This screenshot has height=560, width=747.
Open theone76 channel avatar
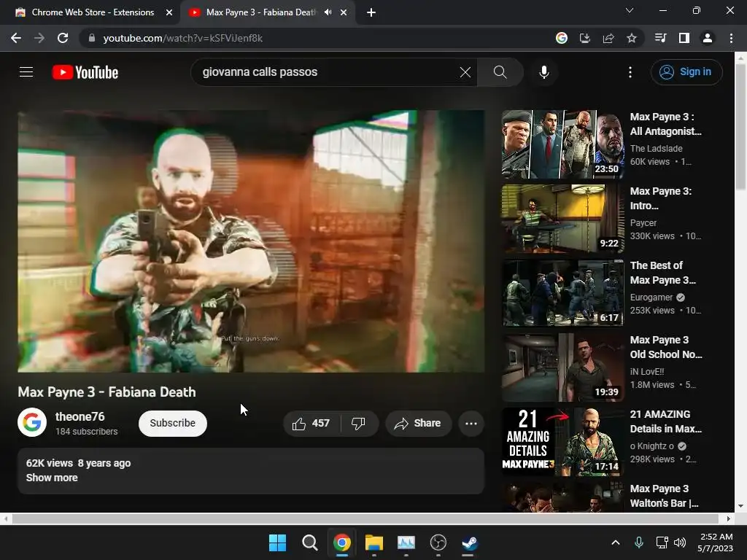click(x=32, y=422)
